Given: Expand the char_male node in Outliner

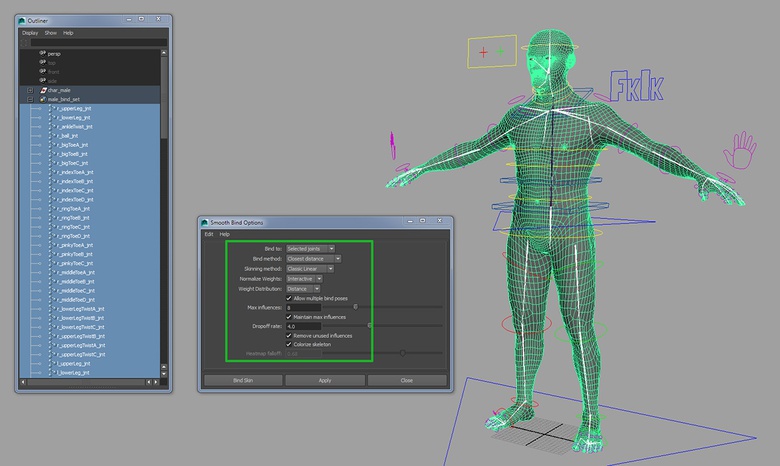Looking at the screenshot, I should tap(30, 90).
